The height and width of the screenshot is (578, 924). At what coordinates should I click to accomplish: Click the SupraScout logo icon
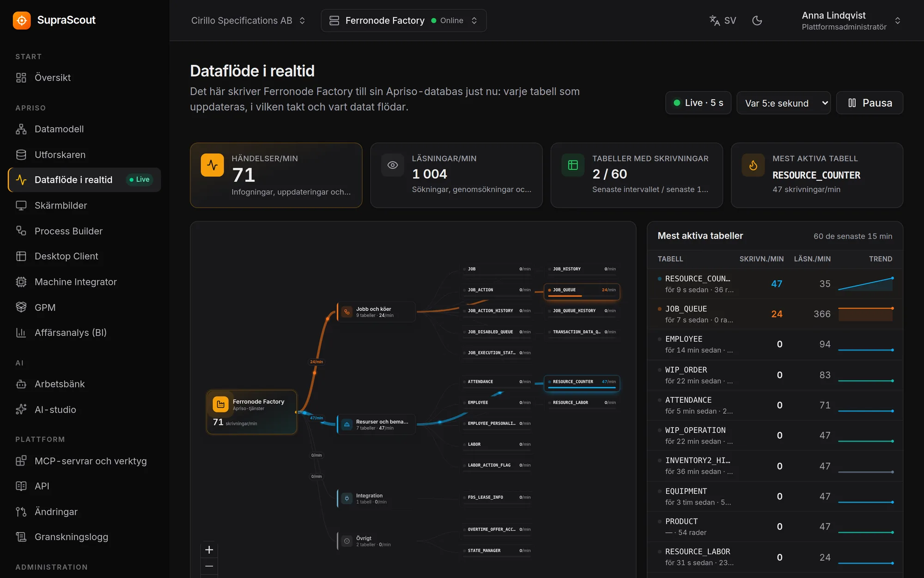pyautogui.click(x=22, y=20)
